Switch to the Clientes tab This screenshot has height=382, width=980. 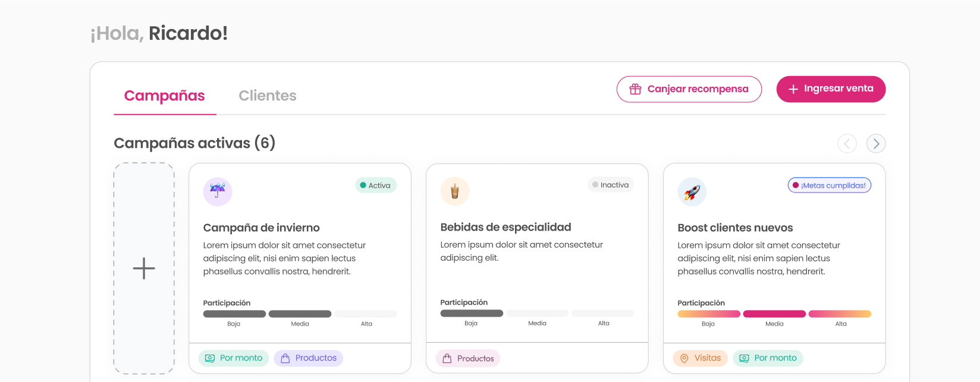[x=268, y=96]
